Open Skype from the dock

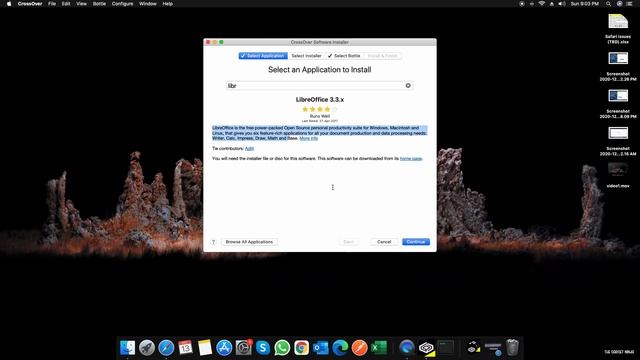point(263,348)
